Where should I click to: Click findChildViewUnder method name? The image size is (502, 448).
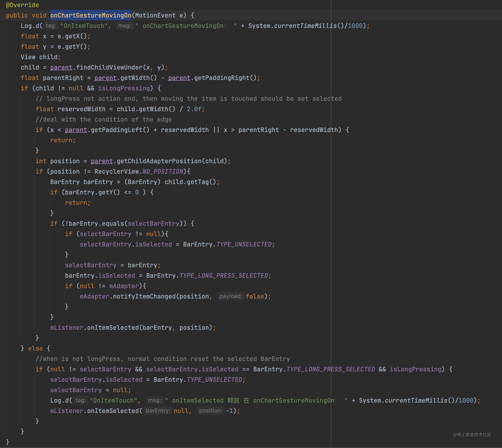pyautogui.click(x=109, y=67)
